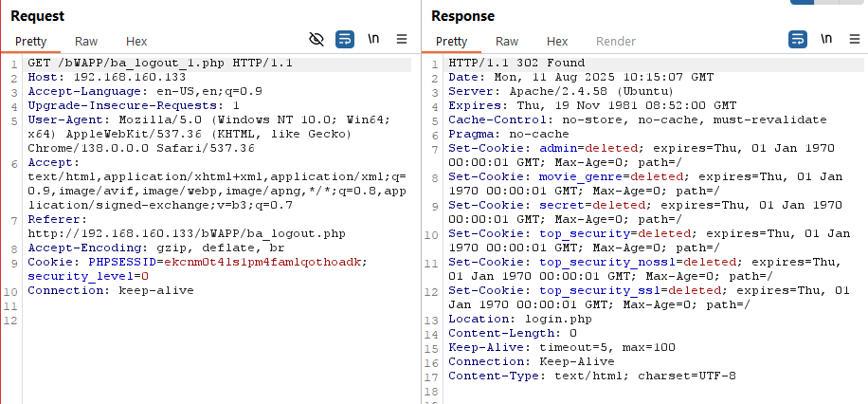Open the Request panel hamburger options menu
The height and width of the screenshot is (404, 868).
(x=402, y=39)
